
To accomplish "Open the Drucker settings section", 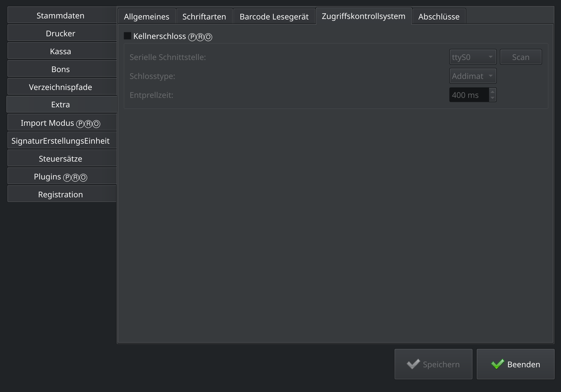I will click(x=62, y=33).
